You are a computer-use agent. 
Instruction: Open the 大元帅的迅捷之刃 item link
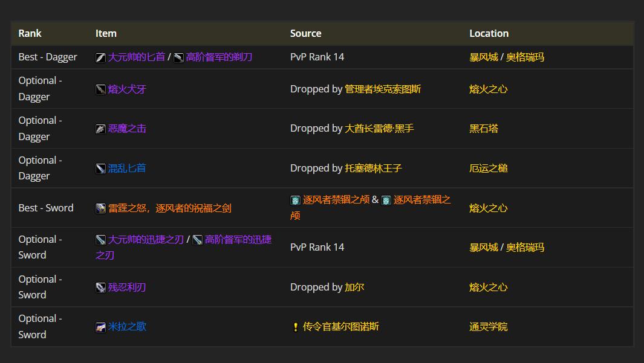click(145, 239)
